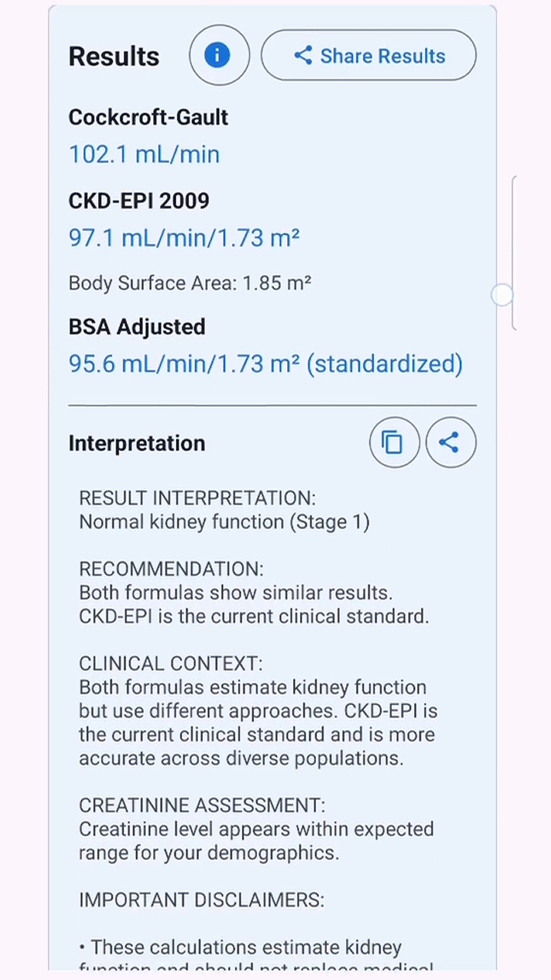Image resolution: width=551 pixels, height=980 pixels.
Task: Click the scroll handle on right edge
Action: [x=502, y=295]
